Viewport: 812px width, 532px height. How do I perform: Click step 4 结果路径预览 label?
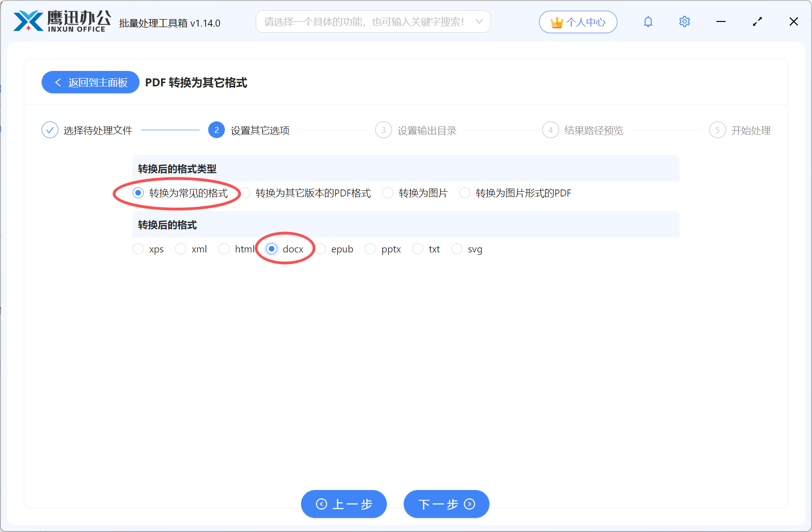pos(593,130)
